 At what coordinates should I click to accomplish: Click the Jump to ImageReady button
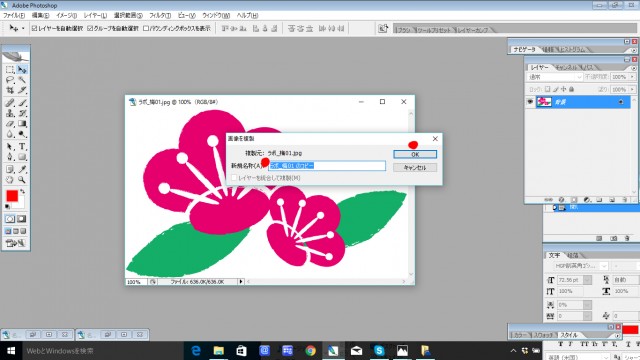[x=16, y=243]
